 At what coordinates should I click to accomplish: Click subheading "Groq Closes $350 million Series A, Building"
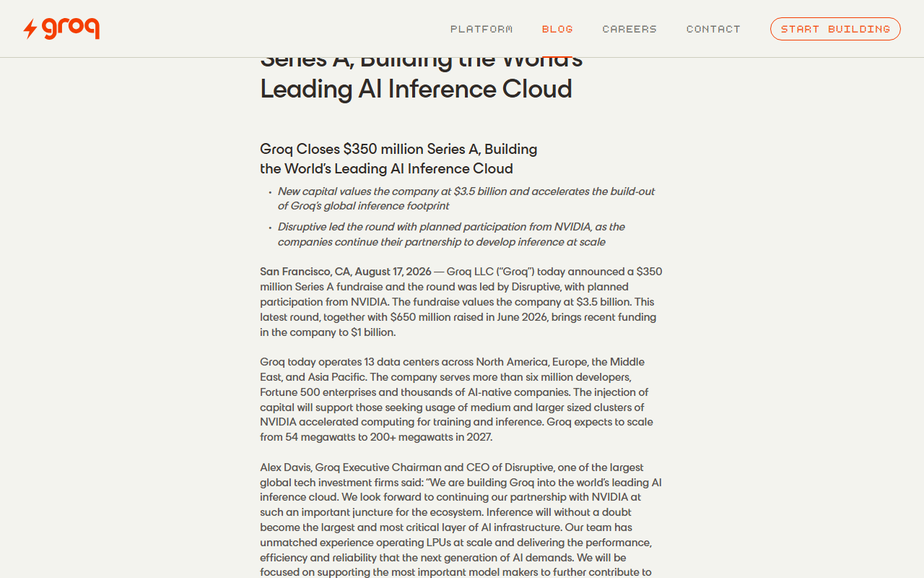tap(399, 149)
